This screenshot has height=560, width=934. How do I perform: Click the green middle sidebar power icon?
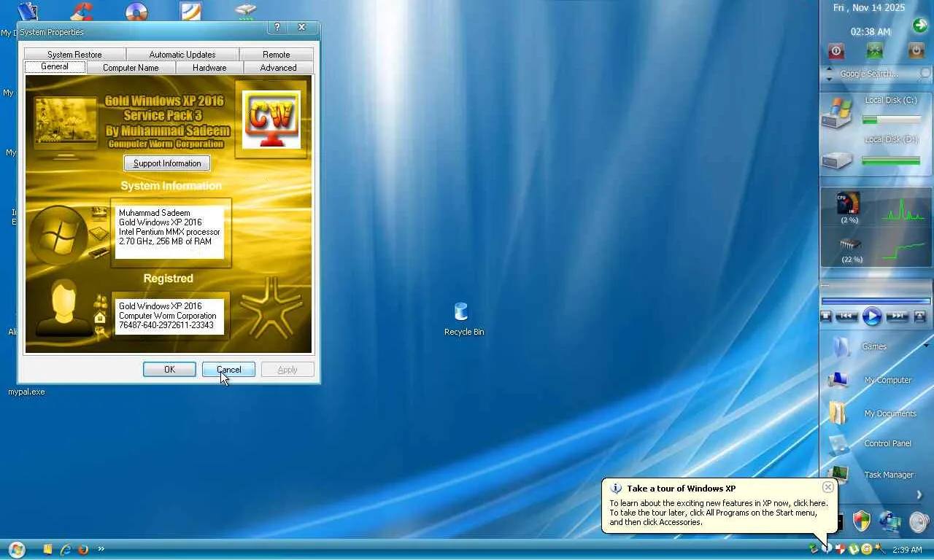[x=875, y=51]
